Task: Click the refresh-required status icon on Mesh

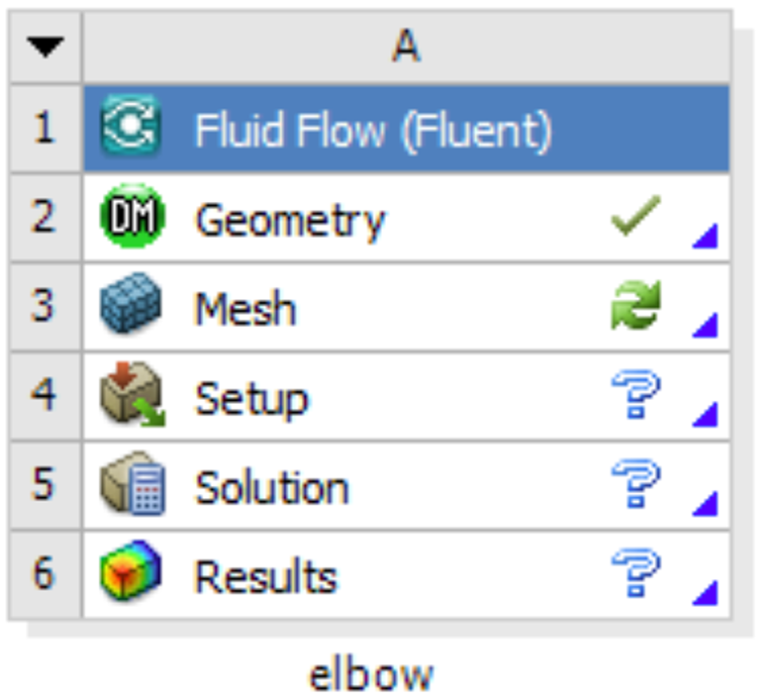Action: (x=636, y=305)
